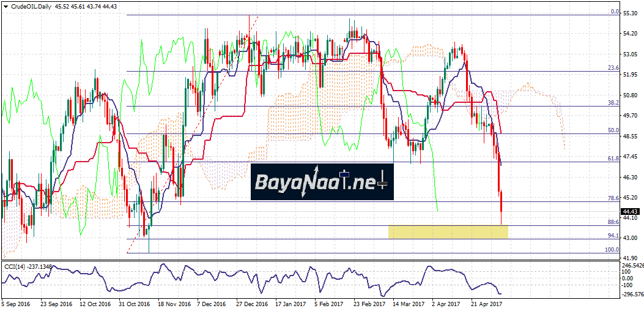Image resolution: width=644 pixels, height=311 pixels.
Task: Click the 94.1 Fibonacci level label
Action: 614,236
